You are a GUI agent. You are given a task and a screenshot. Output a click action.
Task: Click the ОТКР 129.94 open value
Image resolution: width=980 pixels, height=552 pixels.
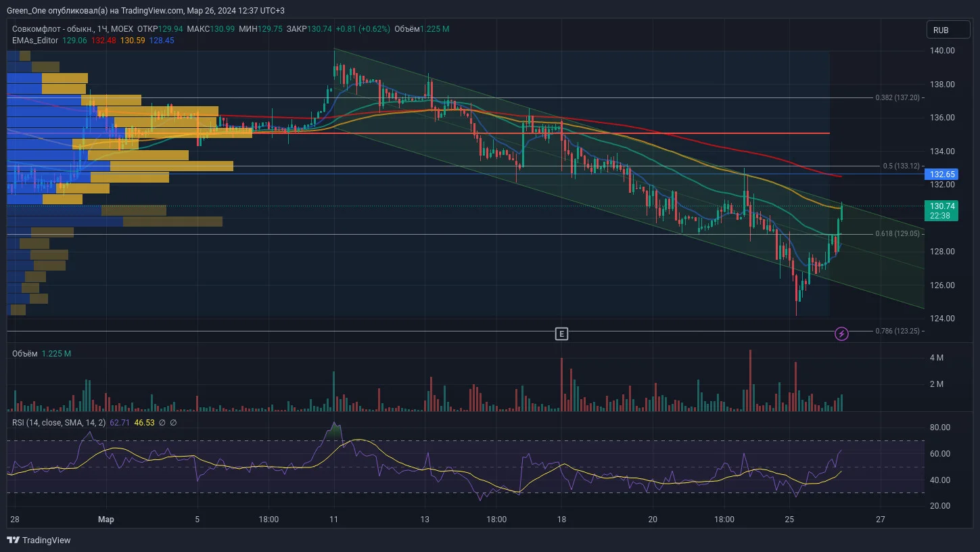(x=159, y=29)
